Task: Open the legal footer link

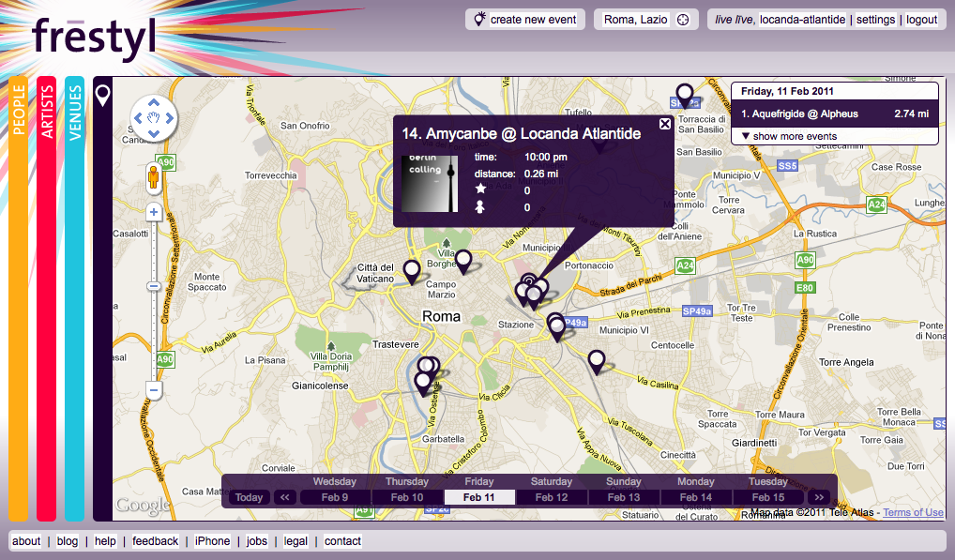Action: 296,541
